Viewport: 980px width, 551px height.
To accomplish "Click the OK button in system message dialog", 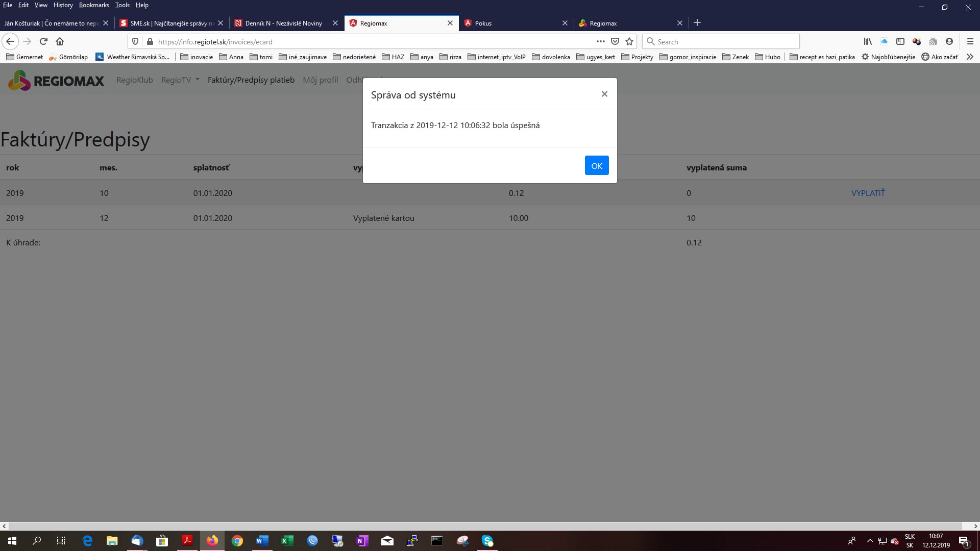I will click(x=597, y=166).
